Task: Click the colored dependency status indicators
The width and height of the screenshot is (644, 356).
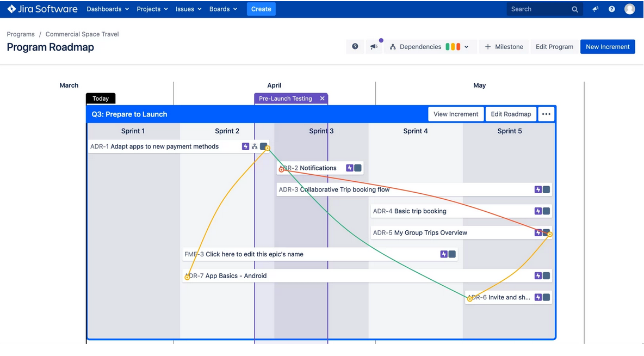Action: pos(453,47)
